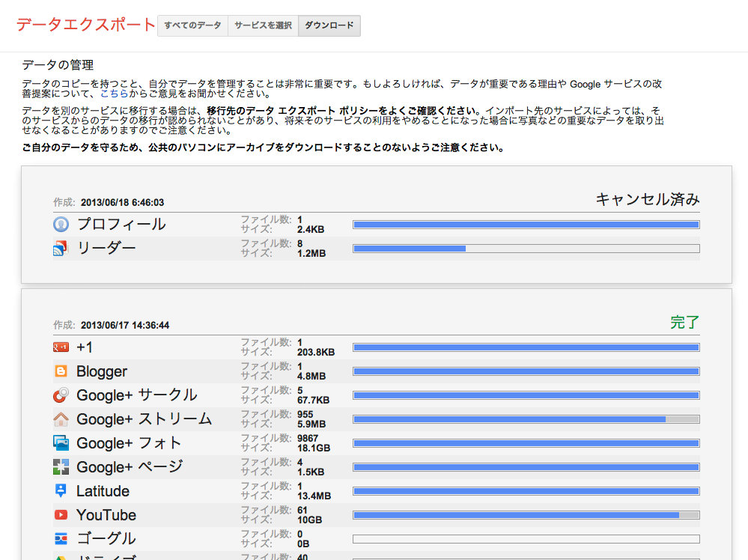
Task: Click the Latitude progress bar
Action: (x=526, y=491)
